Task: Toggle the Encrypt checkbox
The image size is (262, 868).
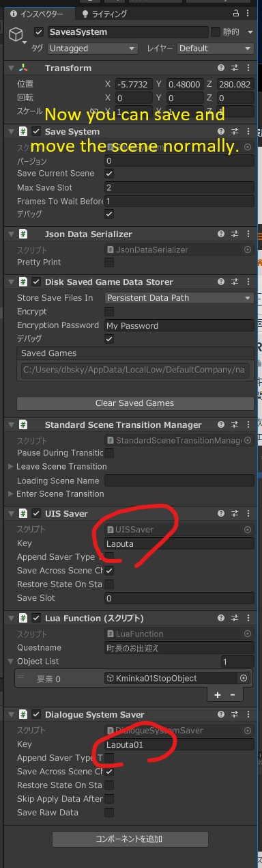Action: (109, 312)
